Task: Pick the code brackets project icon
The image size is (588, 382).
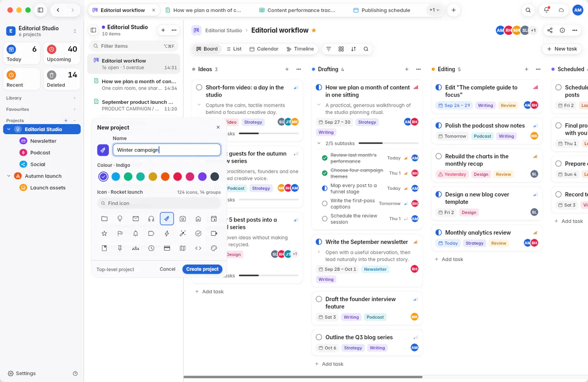Action: [x=198, y=248]
